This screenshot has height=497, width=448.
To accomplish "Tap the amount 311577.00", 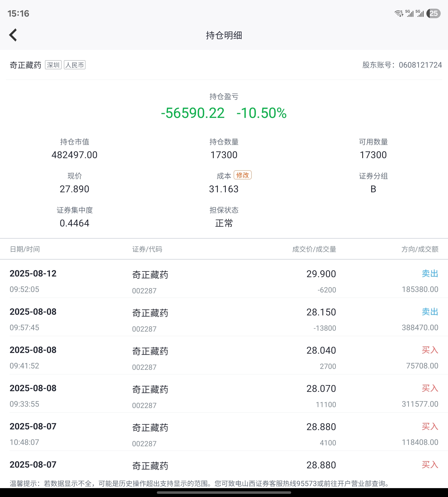I will pyautogui.click(x=420, y=404).
